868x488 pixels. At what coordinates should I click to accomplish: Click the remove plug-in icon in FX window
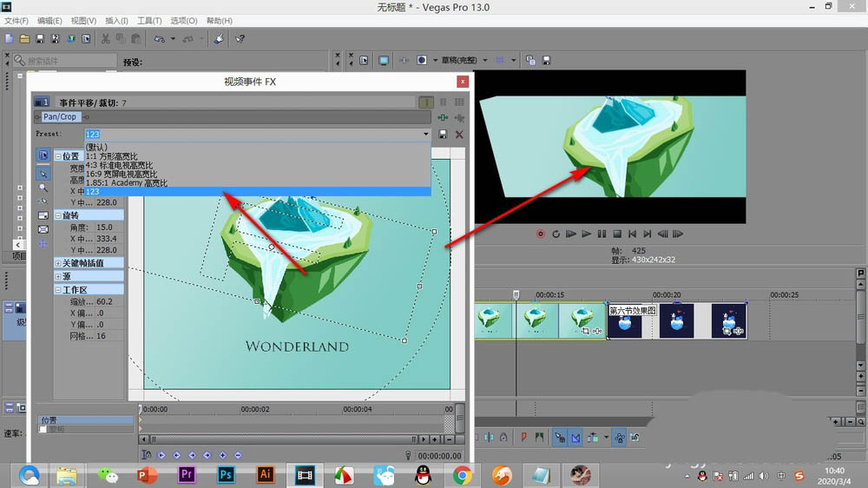click(x=459, y=117)
